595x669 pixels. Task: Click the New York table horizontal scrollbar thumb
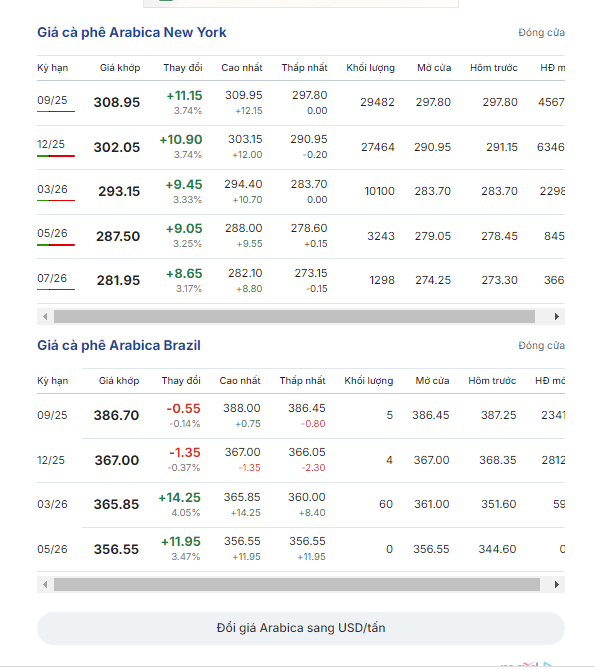coord(294,317)
